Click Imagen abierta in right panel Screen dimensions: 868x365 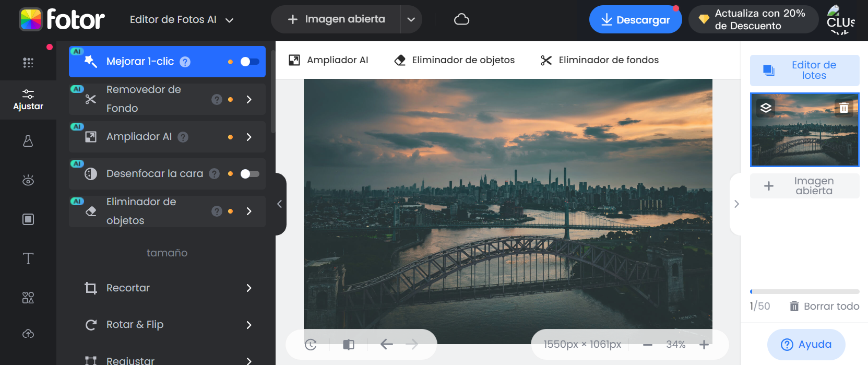coord(805,186)
